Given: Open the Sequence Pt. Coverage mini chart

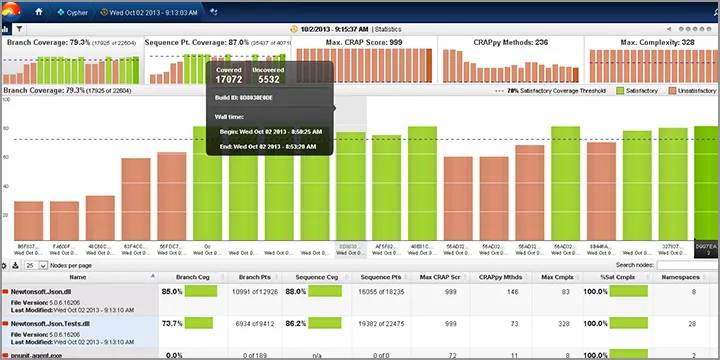Looking at the screenshot, I should point(217,61).
